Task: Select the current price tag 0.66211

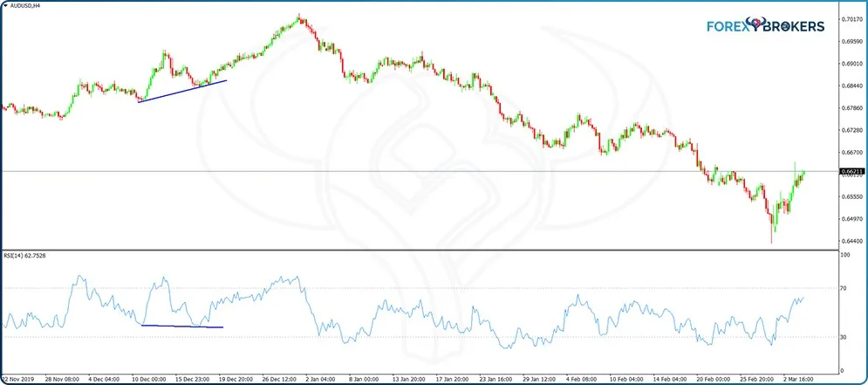Action: click(x=852, y=172)
